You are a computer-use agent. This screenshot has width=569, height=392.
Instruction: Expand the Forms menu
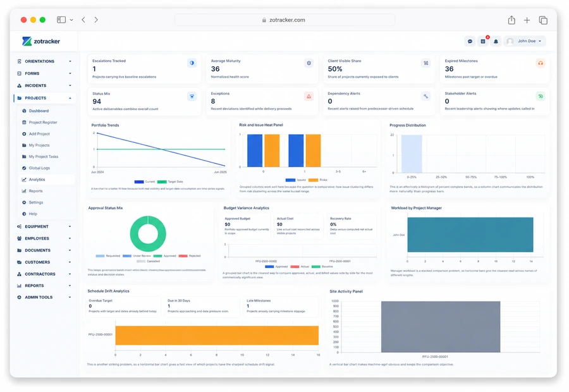click(45, 74)
